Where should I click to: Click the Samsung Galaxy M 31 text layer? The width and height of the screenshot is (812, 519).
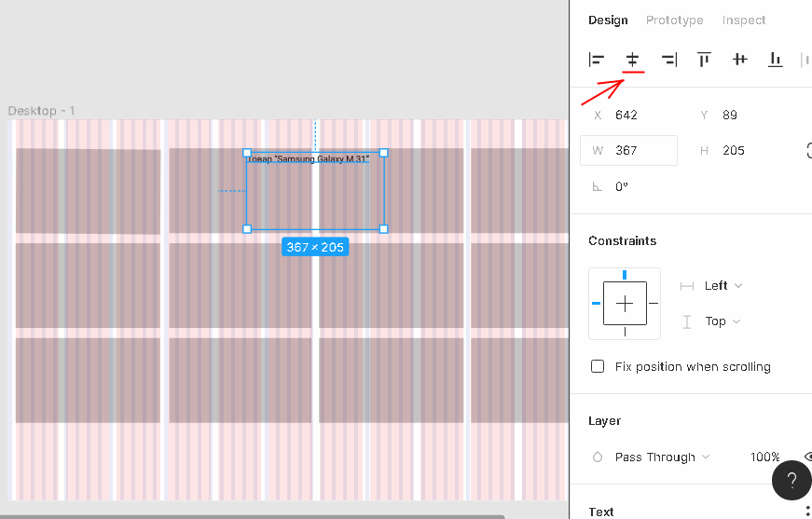point(309,159)
